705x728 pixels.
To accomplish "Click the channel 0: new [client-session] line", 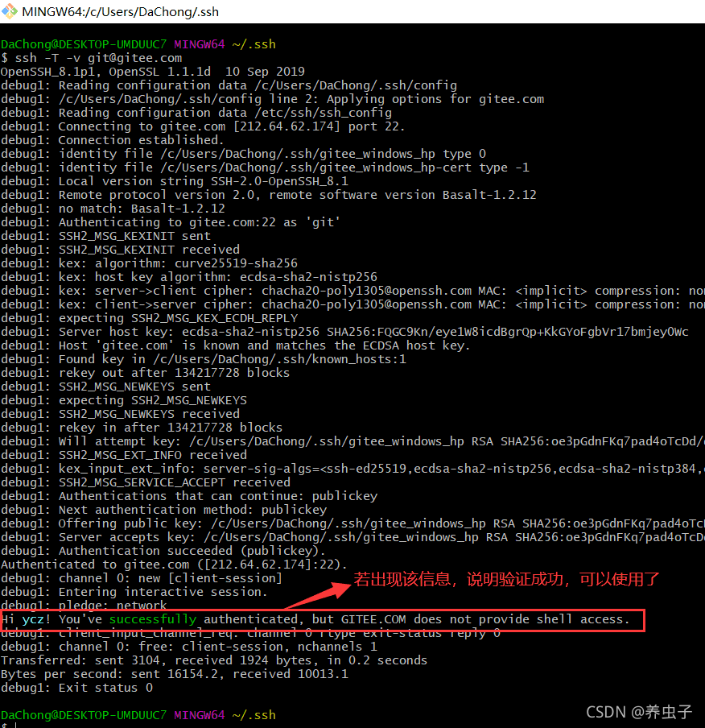I will pyautogui.click(x=142, y=578).
